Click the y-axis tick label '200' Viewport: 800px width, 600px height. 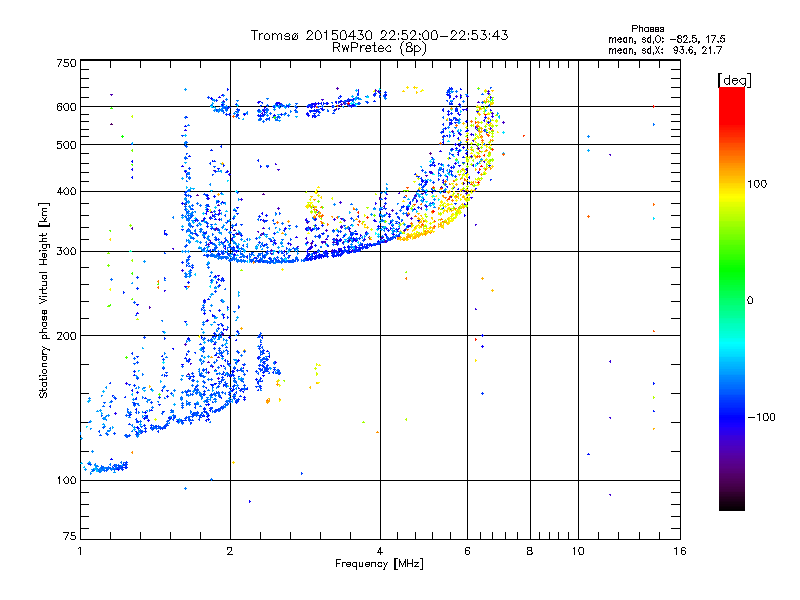[66, 336]
